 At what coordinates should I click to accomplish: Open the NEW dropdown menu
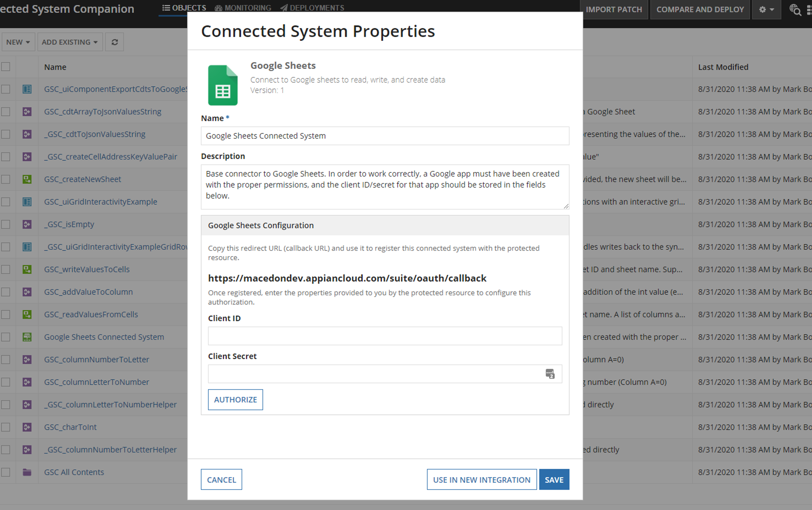click(18, 42)
